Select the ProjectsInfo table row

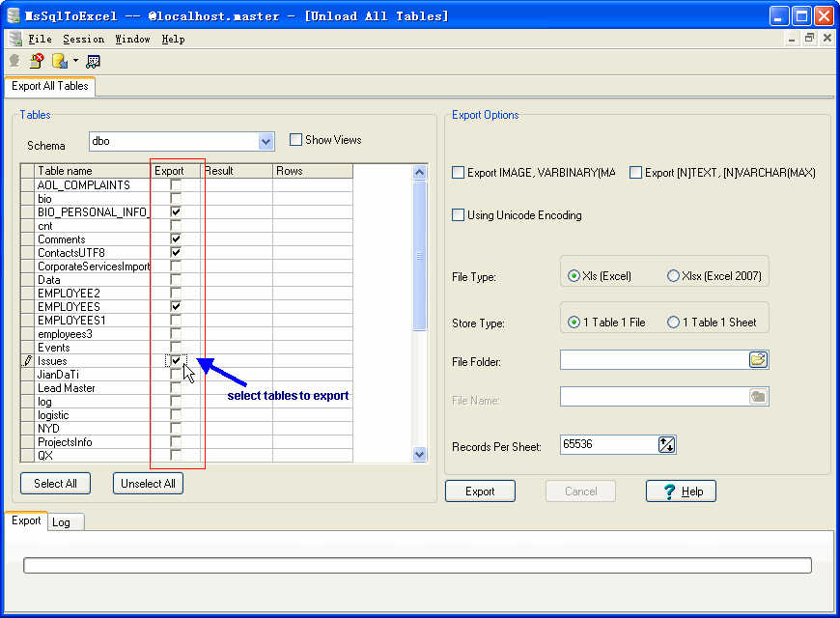pyautogui.click(x=186, y=442)
